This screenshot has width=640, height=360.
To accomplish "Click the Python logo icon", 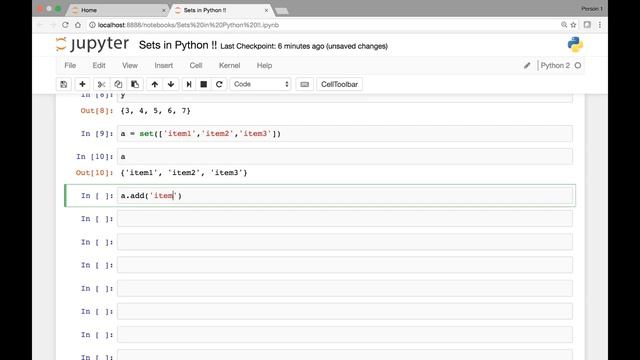I will click(x=575, y=44).
